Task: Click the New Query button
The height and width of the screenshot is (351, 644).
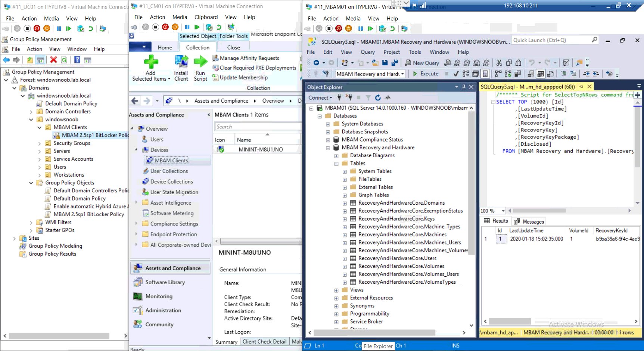Action: (x=422, y=63)
